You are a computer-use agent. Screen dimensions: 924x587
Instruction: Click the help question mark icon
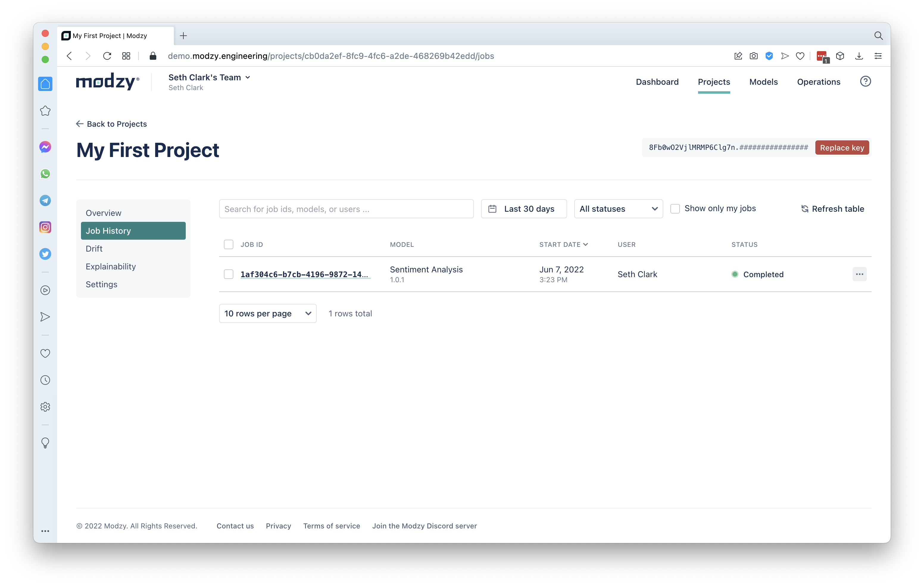pos(865,81)
